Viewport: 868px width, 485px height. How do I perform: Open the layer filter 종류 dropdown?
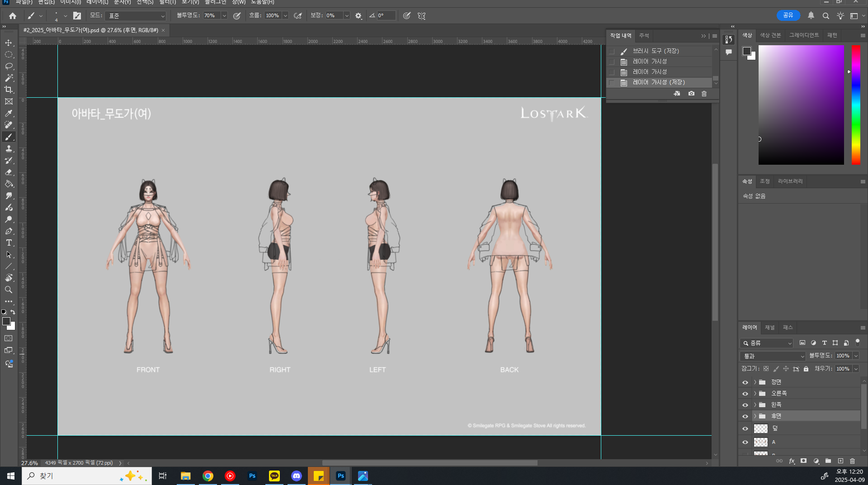coord(767,343)
